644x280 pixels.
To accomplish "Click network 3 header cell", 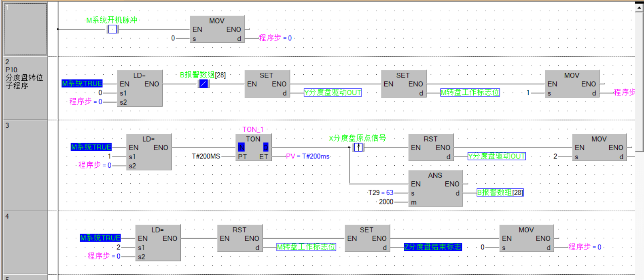I will pos(25,165).
